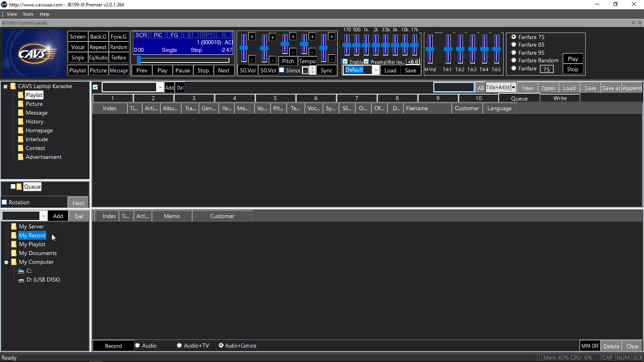Click plus beside second 50.Vol slider

tap(272, 37)
